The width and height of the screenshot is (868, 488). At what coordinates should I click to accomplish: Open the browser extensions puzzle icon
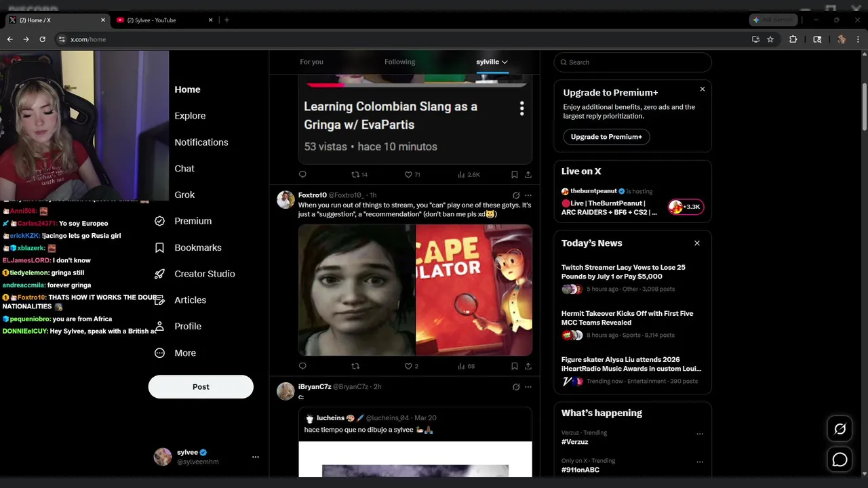click(793, 39)
